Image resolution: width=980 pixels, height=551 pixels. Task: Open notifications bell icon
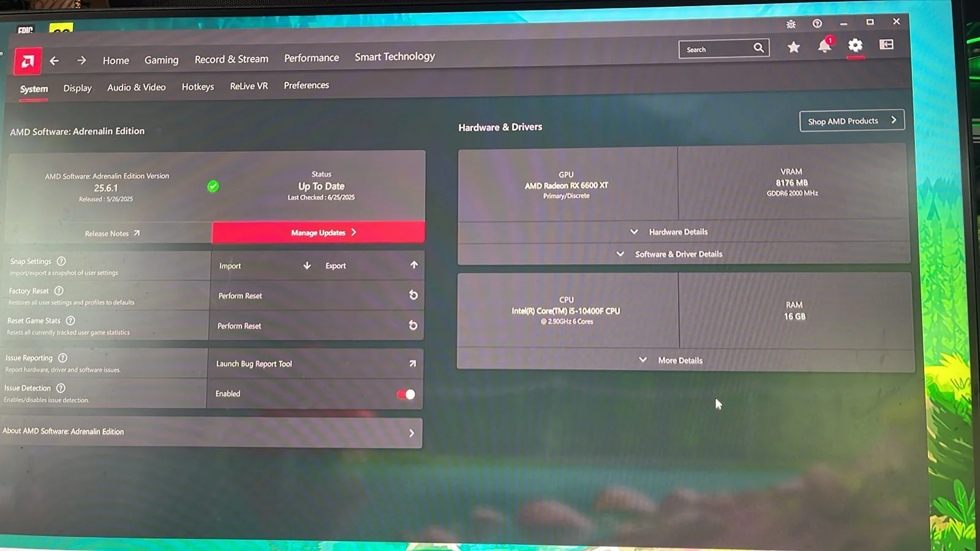click(825, 46)
